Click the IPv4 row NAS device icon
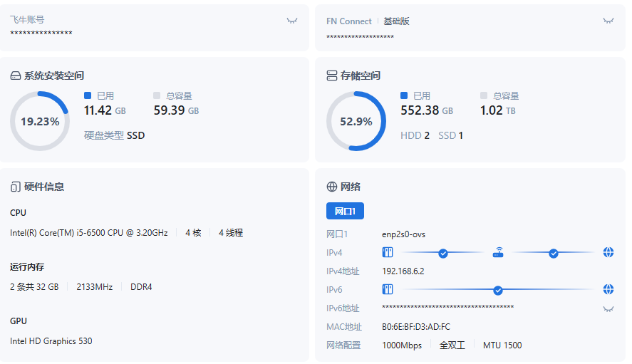The image size is (632, 364). 388,252
